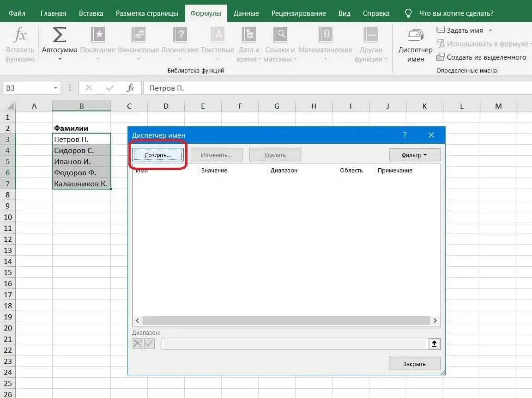Click the Закрыть button
Image resolution: width=532 pixels, height=398 pixels.
coord(414,364)
